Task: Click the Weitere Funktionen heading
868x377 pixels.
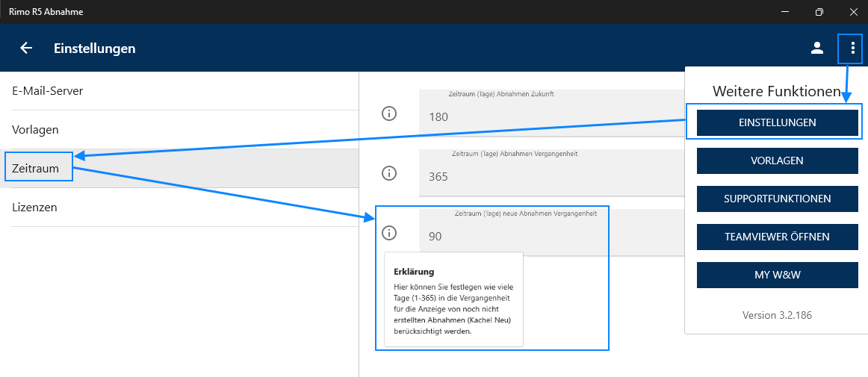Action: [777, 91]
